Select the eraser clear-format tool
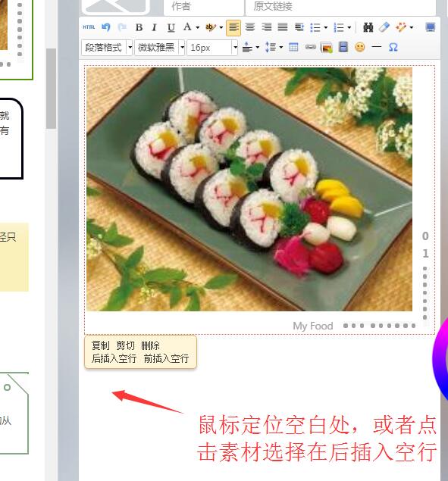 pos(384,27)
